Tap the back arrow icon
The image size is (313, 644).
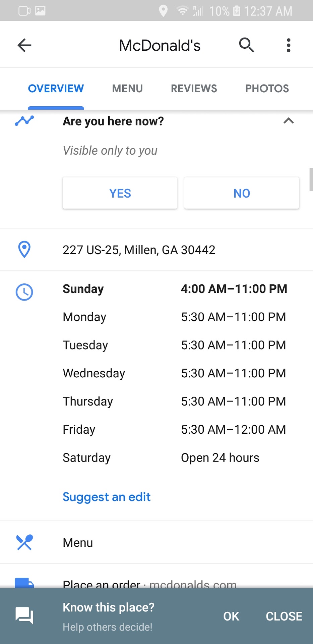(24, 45)
